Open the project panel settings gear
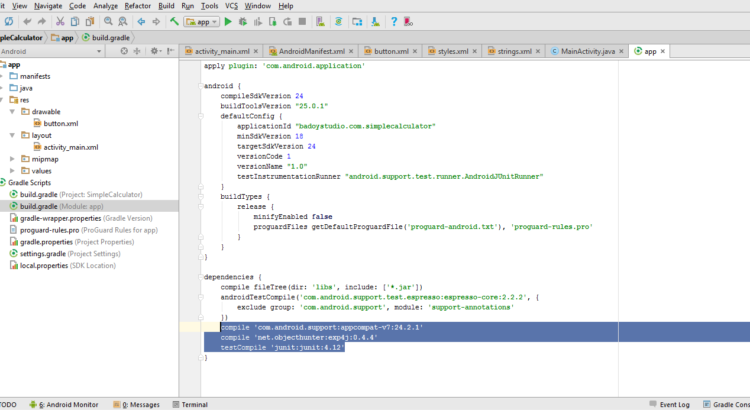 [x=153, y=50]
